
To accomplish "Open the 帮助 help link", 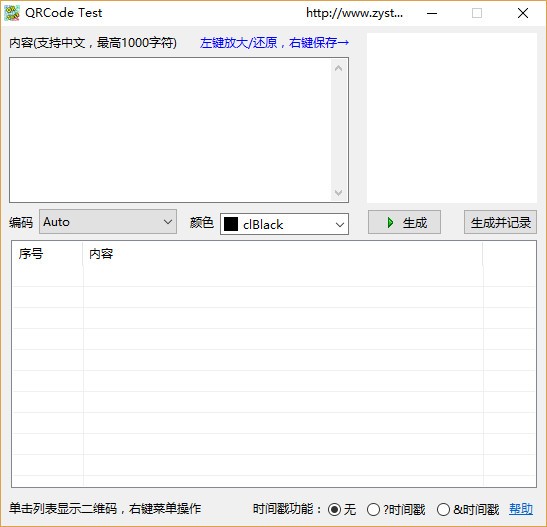I will pyautogui.click(x=521, y=509).
